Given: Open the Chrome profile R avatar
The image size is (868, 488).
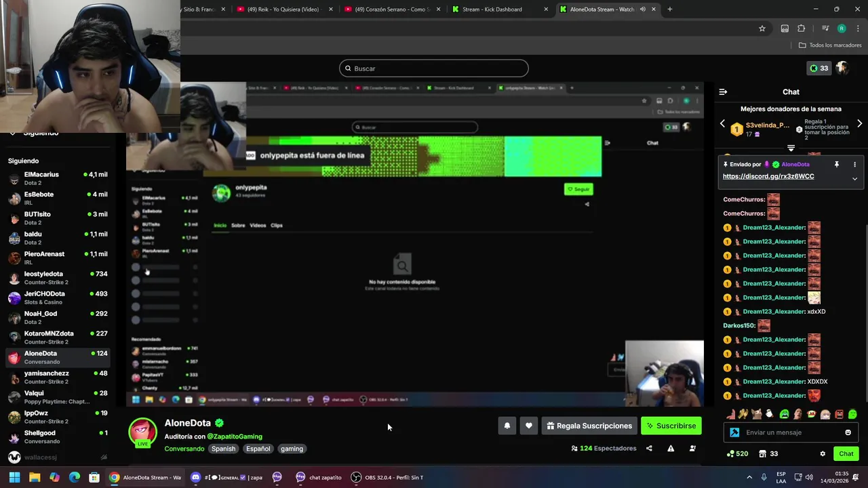Looking at the screenshot, I should [x=842, y=28].
